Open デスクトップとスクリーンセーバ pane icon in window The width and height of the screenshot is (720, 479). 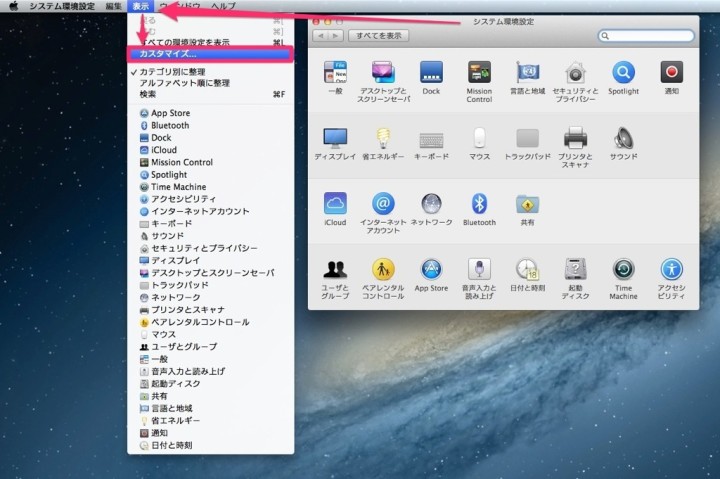point(383,73)
